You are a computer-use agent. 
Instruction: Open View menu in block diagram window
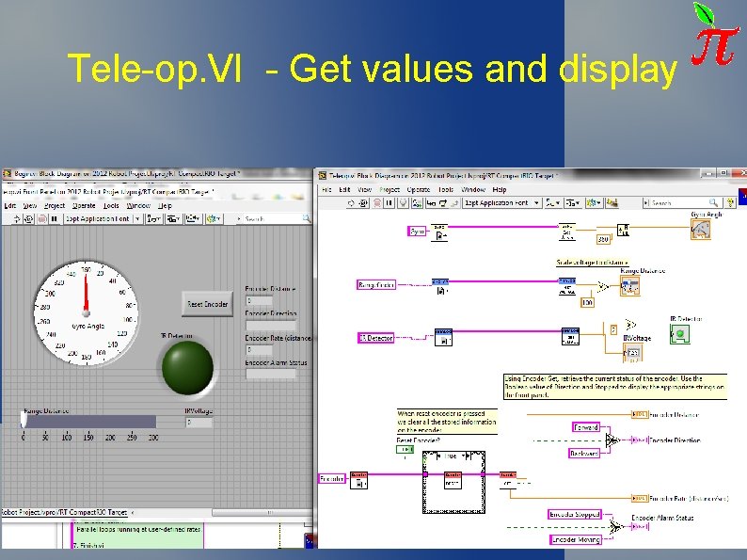click(x=364, y=190)
